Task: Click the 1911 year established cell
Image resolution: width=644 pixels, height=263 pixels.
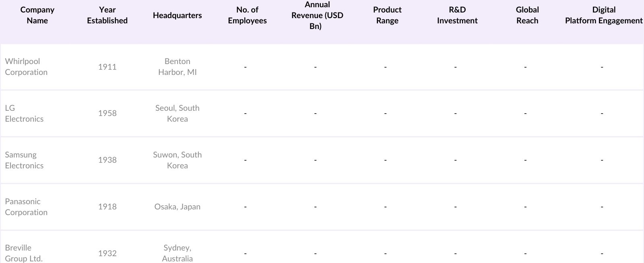Action: coord(107,67)
